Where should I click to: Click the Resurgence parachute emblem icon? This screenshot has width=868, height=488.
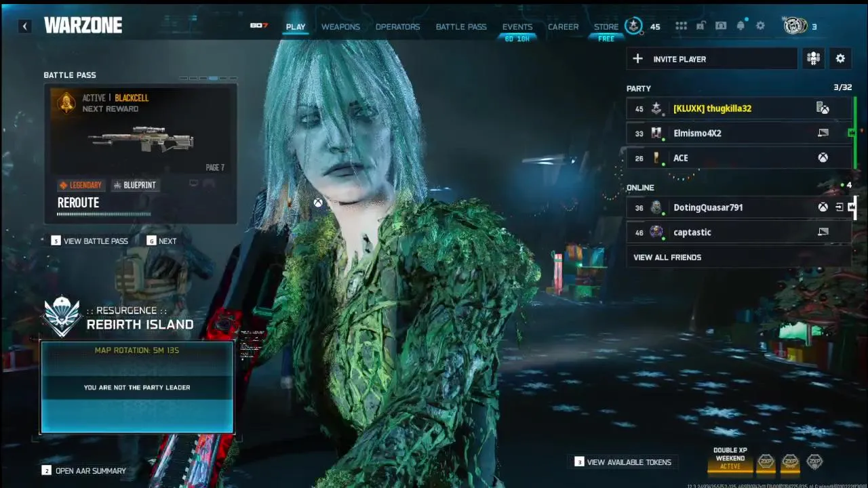pyautogui.click(x=62, y=317)
